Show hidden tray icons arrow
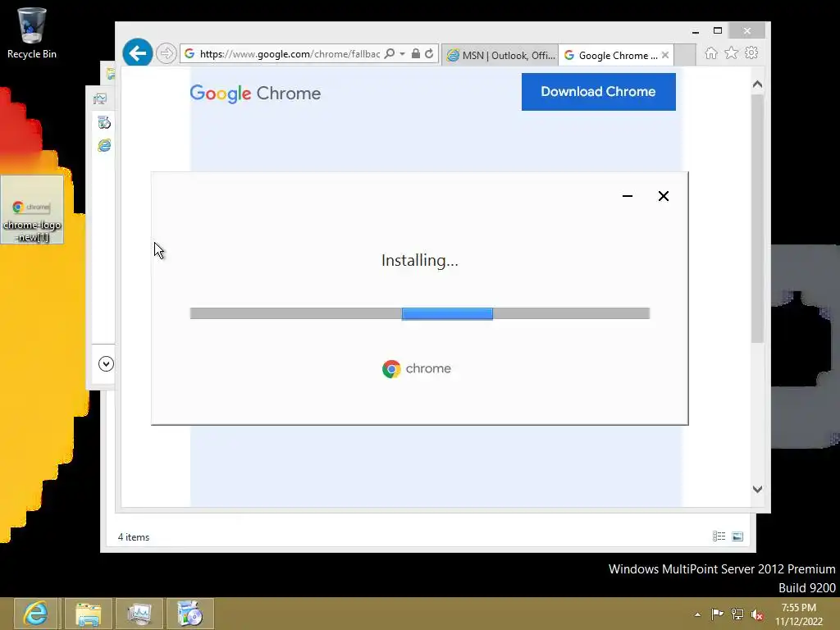Image resolution: width=840 pixels, height=630 pixels. pyautogui.click(x=697, y=614)
